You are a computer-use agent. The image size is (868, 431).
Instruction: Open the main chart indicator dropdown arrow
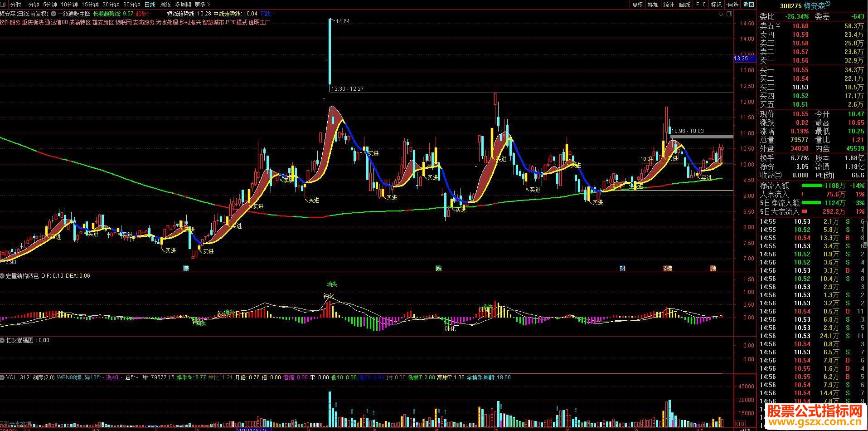pyautogui.click(x=53, y=14)
